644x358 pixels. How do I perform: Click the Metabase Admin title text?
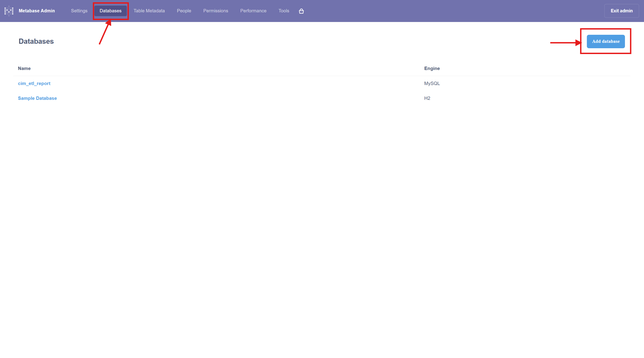pos(37,11)
